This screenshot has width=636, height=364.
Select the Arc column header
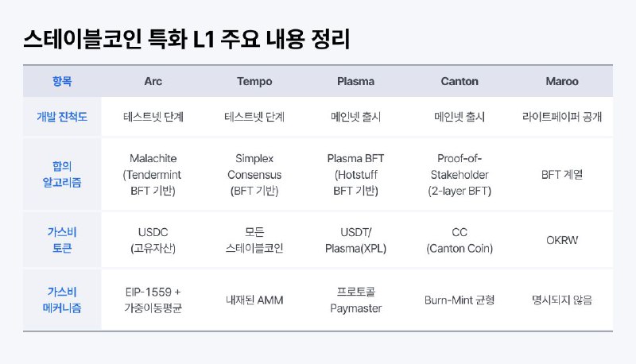[153, 81]
